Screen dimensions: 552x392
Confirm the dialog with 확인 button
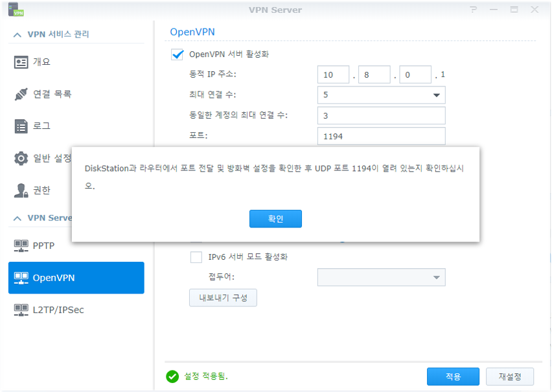(275, 219)
